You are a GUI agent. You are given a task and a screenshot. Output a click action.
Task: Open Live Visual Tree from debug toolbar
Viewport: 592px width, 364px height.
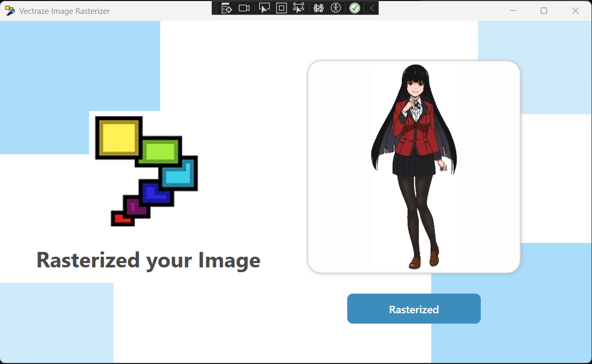pyautogui.click(x=227, y=8)
